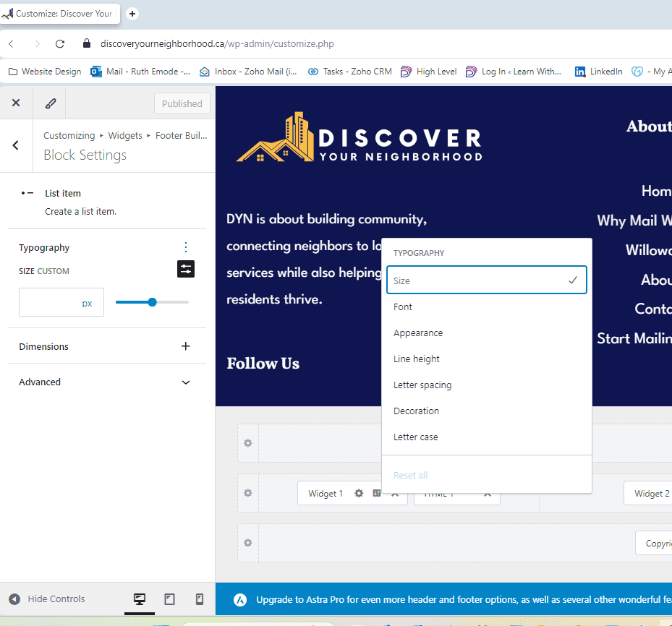Open Typography options three-dot menu
672x626 pixels.
coord(186,247)
